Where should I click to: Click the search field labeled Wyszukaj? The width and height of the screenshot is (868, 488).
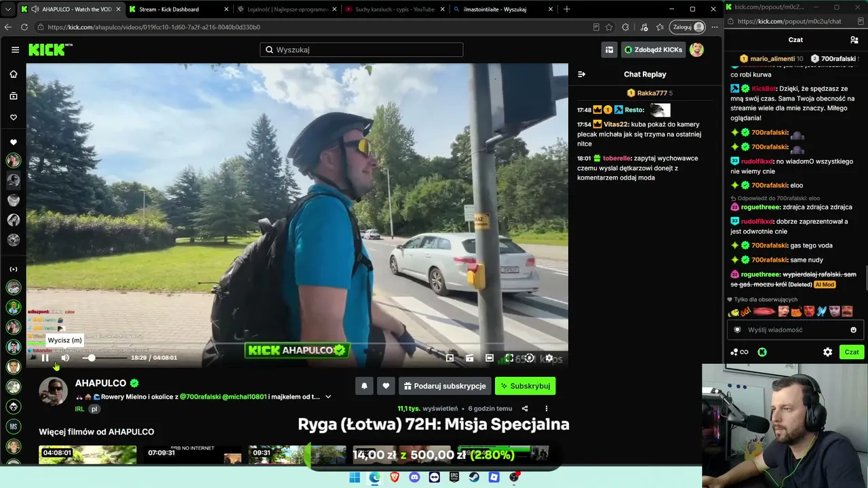point(361,49)
